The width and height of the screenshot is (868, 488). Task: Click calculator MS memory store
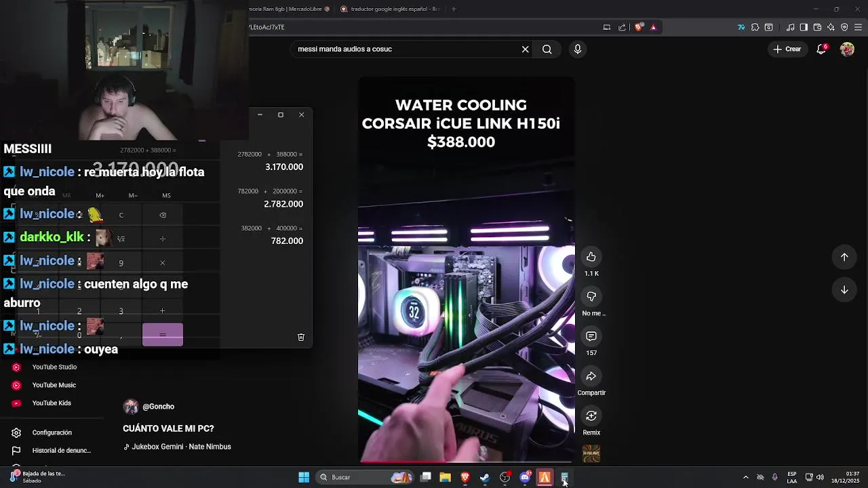click(x=166, y=195)
